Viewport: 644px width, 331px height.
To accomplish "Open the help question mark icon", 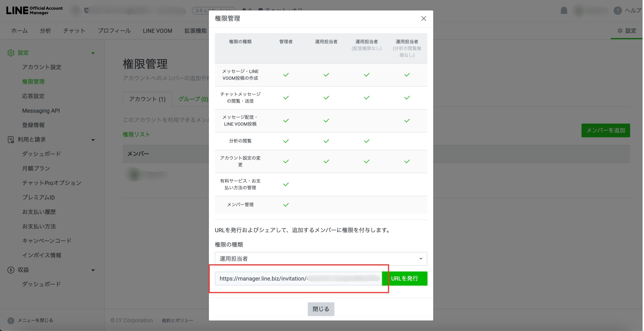I will (x=618, y=11).
